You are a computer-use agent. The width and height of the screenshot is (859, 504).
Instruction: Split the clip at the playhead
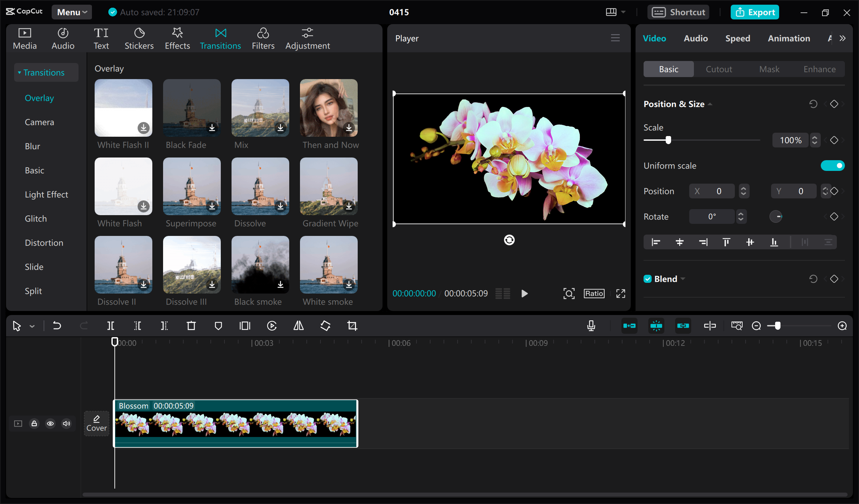pyautogui.click(x=110, y=326)
